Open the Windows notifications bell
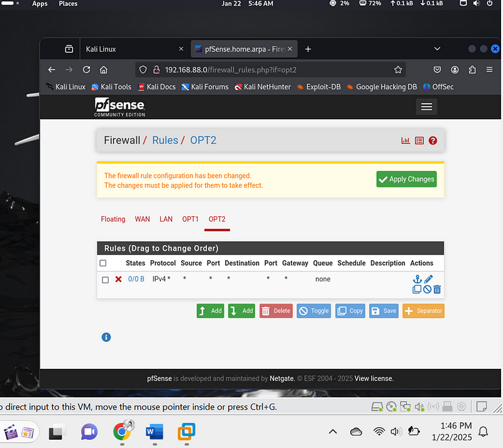The height and width of the screenshot is (448, 503). (x=483, y=432)
